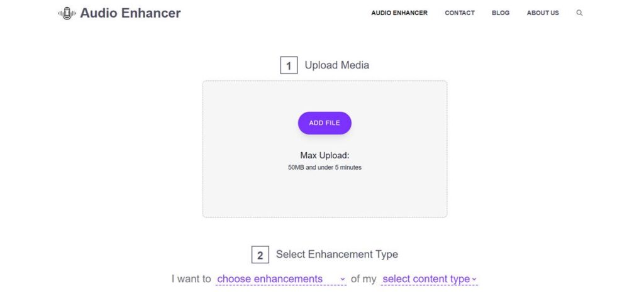Viewport: 644px width, 296px height.
Task: Click the Upload Media heading
Action: tap(337, 65)
